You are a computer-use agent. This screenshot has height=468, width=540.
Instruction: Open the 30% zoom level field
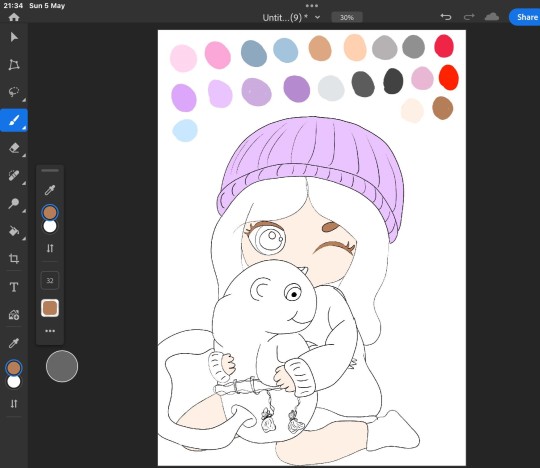click(347, 17)
